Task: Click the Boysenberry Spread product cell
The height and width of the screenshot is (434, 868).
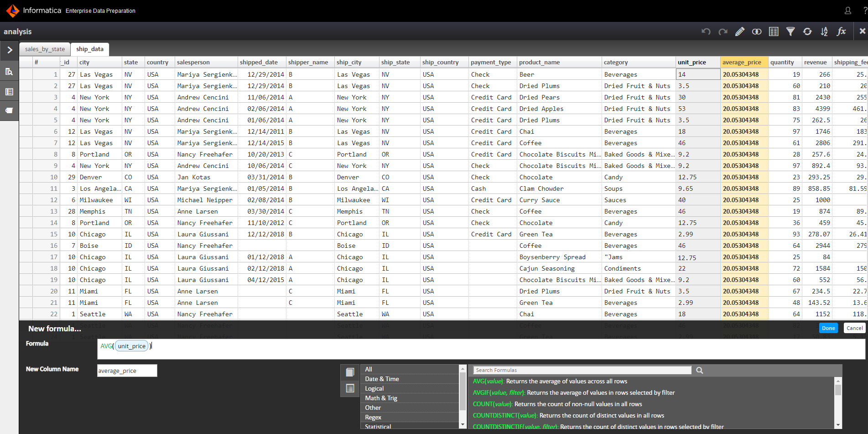Action: point(559,257)
